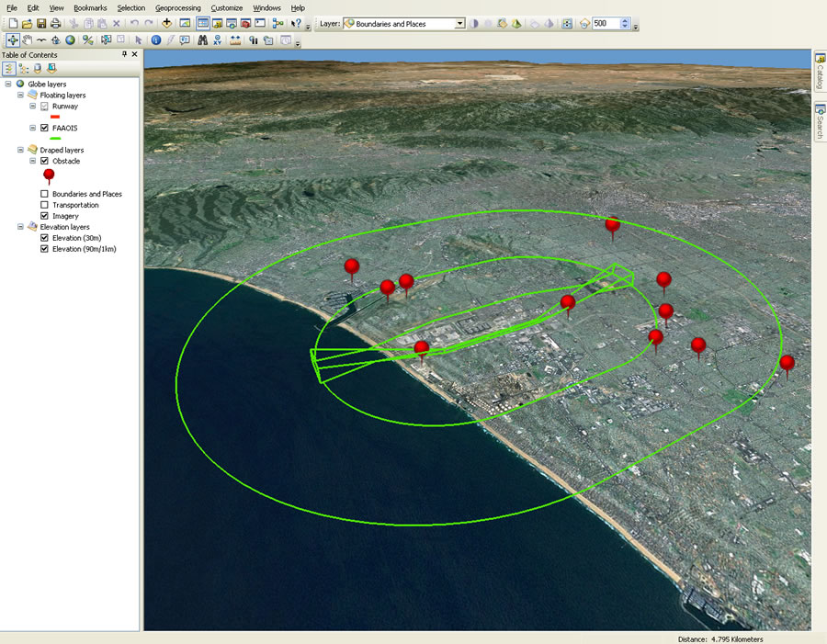
Task: Activate the Pan hand tool
Action: (x=28, y=40)
